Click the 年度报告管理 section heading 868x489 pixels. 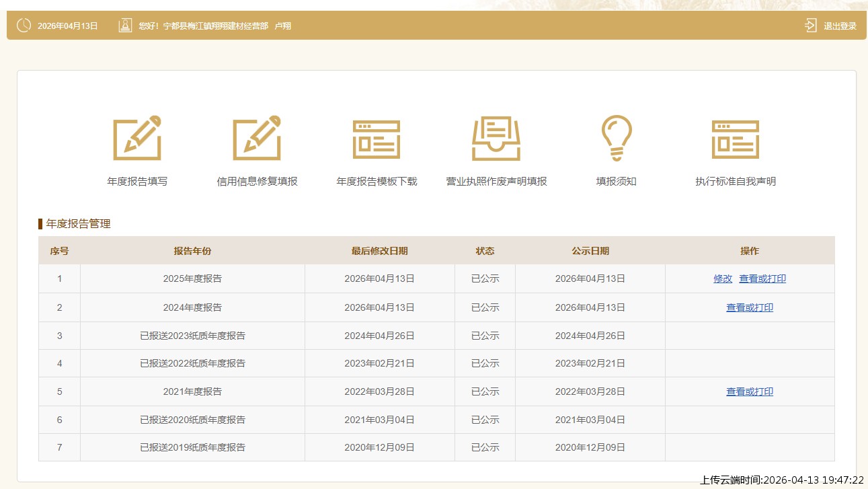tap(78, 224)
